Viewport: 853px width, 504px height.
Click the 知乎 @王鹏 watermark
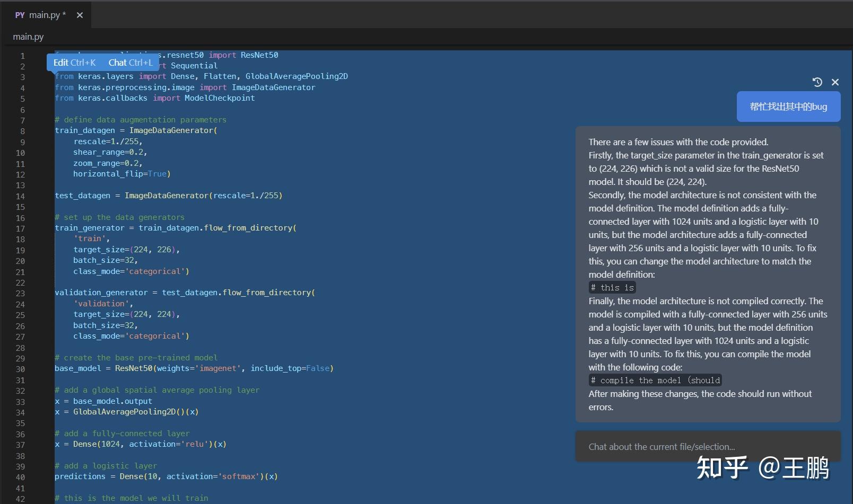click(x=763, y=468)
